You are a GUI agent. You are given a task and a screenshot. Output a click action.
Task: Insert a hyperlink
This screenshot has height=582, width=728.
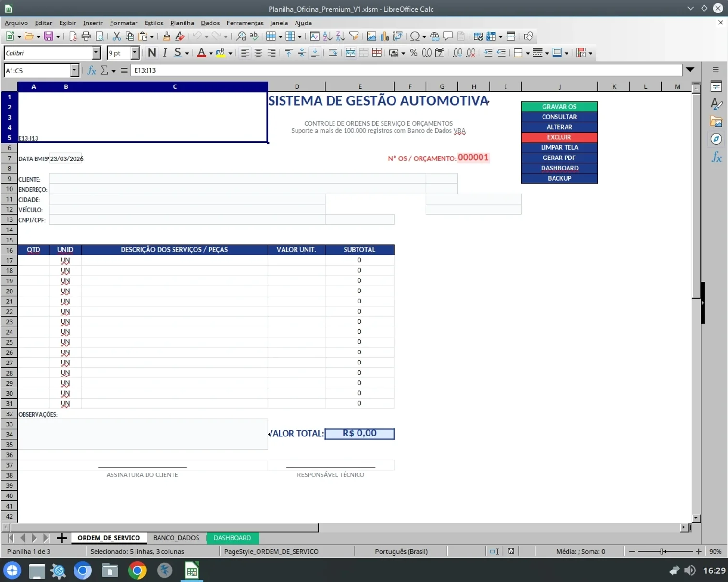(434, 36)
